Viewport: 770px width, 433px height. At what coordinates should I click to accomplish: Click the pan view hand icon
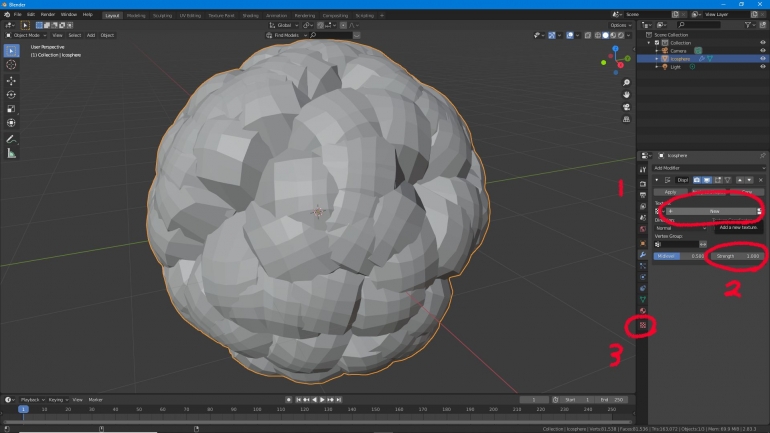pyautogui.click(x=626, y=95)
